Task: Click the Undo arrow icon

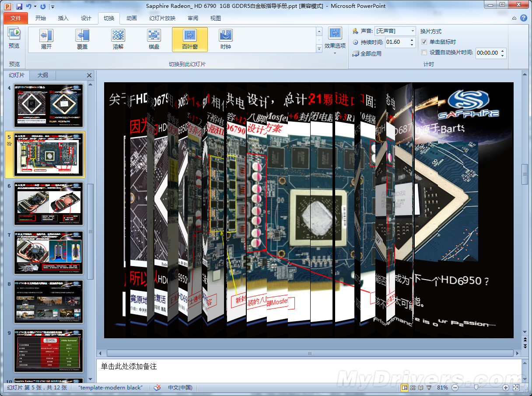Action: [x=29, y=6]
